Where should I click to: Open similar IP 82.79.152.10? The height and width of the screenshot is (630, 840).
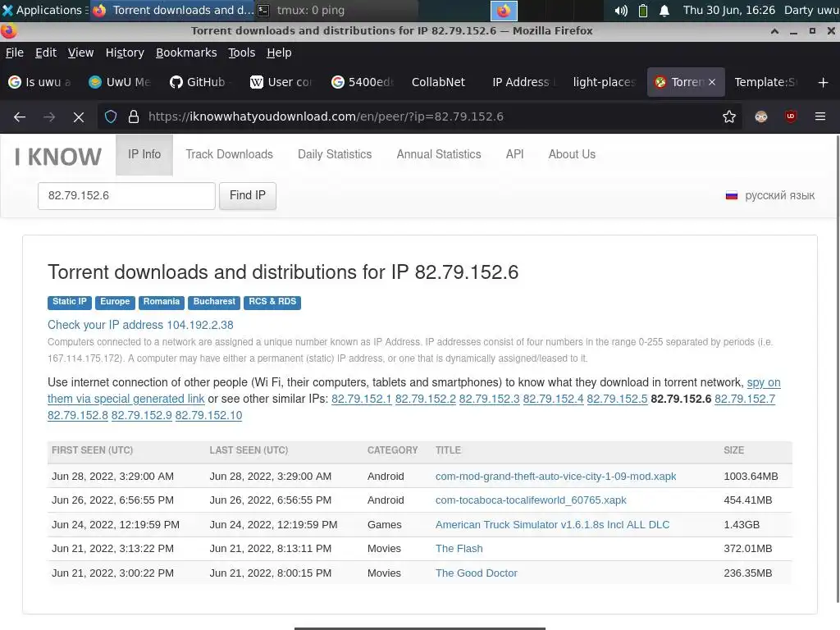tap(208, 415)
